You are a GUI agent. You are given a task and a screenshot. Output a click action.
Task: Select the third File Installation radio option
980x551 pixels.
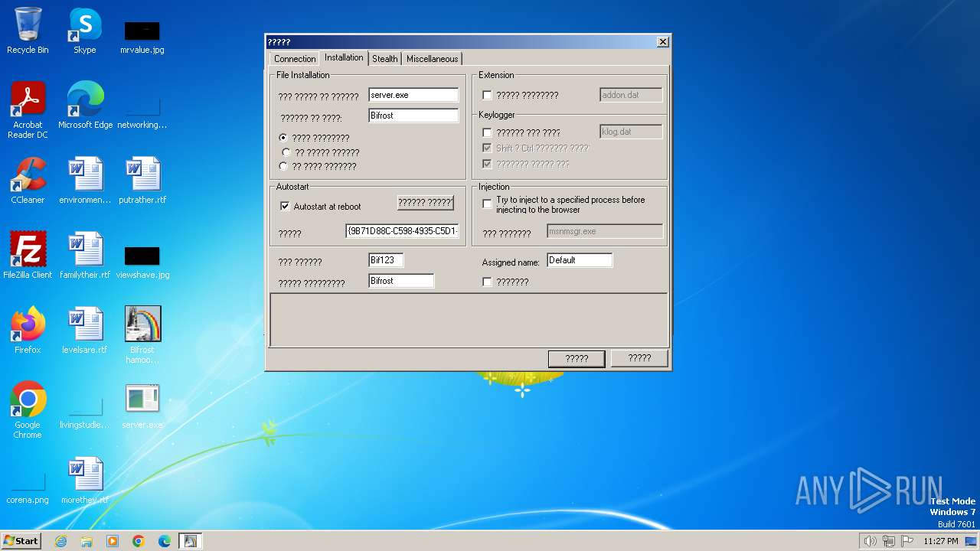[x=284, y=166]
